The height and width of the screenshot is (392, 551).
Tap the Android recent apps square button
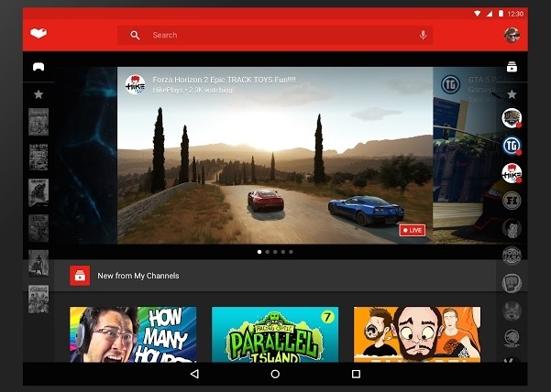coord(356,374)
